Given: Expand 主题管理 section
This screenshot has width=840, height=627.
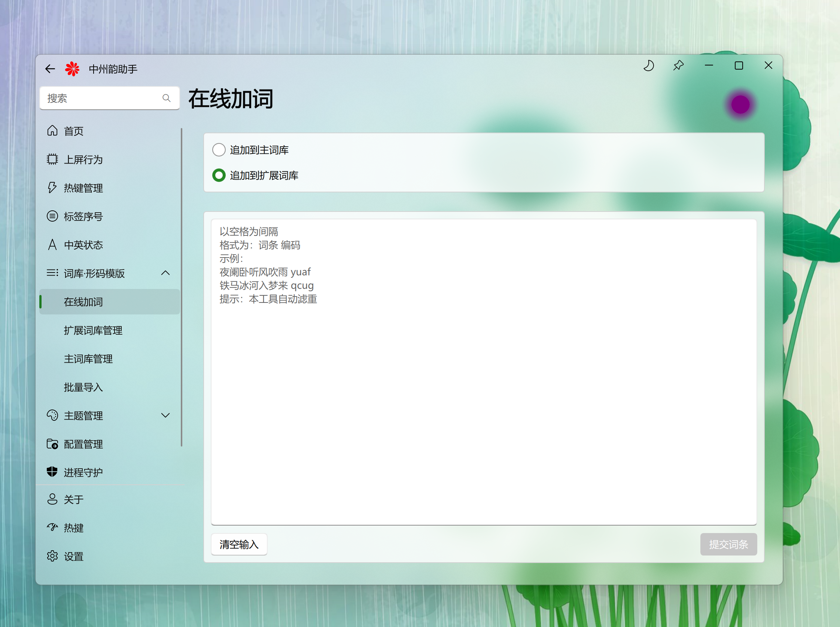Looking at the screenshot, I should click(165, 416).
